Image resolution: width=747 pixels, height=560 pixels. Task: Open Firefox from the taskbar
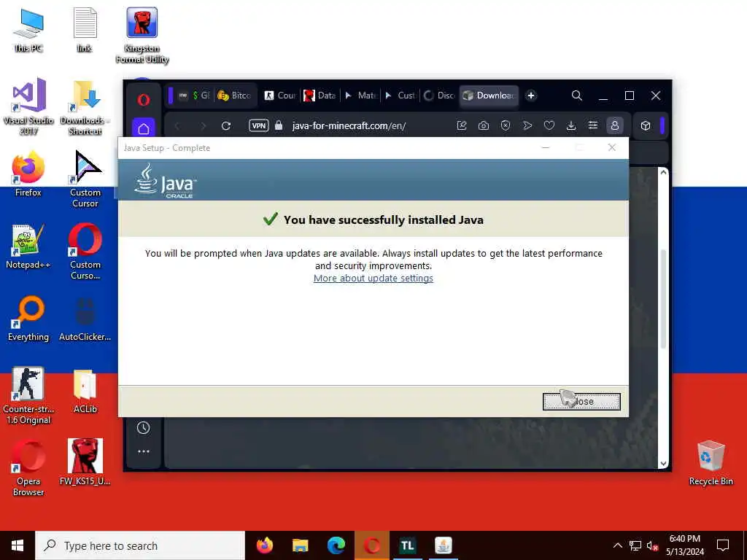265,545
